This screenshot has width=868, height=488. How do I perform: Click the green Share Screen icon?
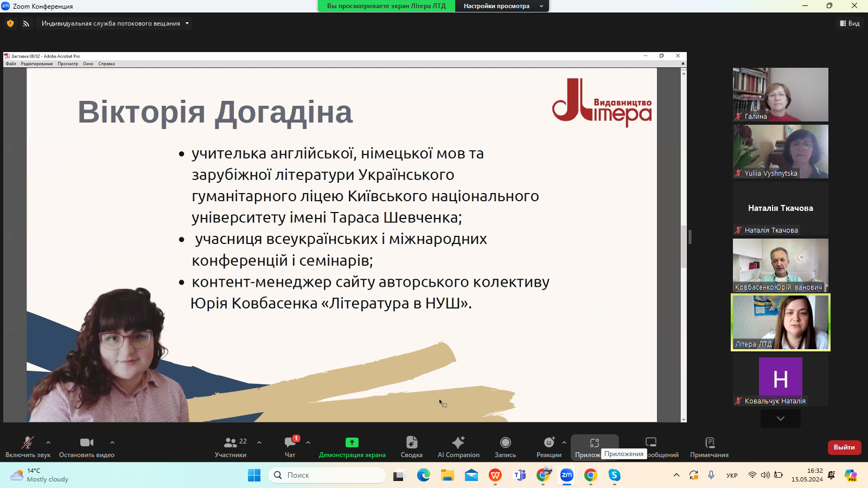click(352, 442)
